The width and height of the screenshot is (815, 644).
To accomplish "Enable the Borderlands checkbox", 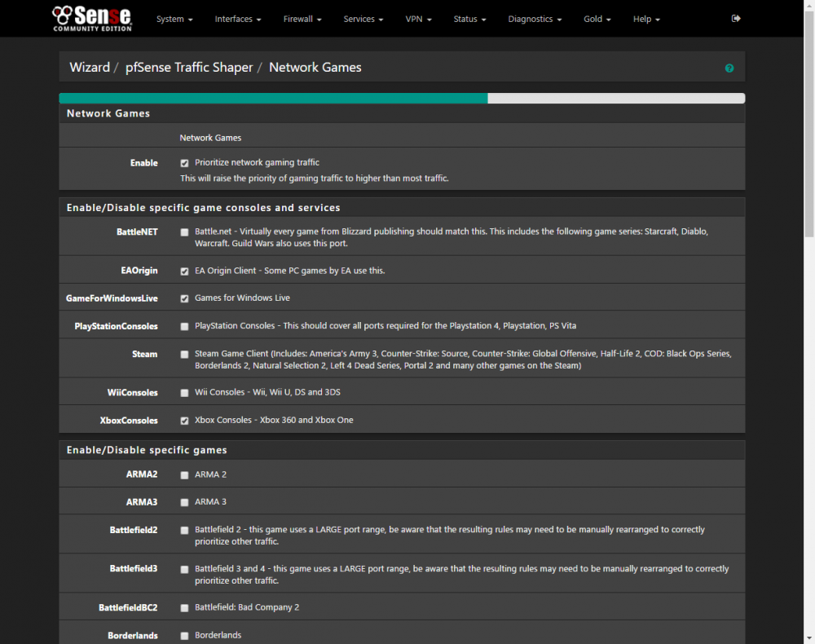I will (x=184, y=636).
